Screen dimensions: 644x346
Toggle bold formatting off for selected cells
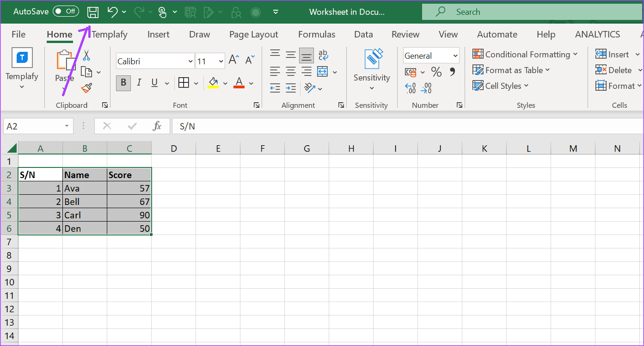pyautogui.click(x=123, y=83)
